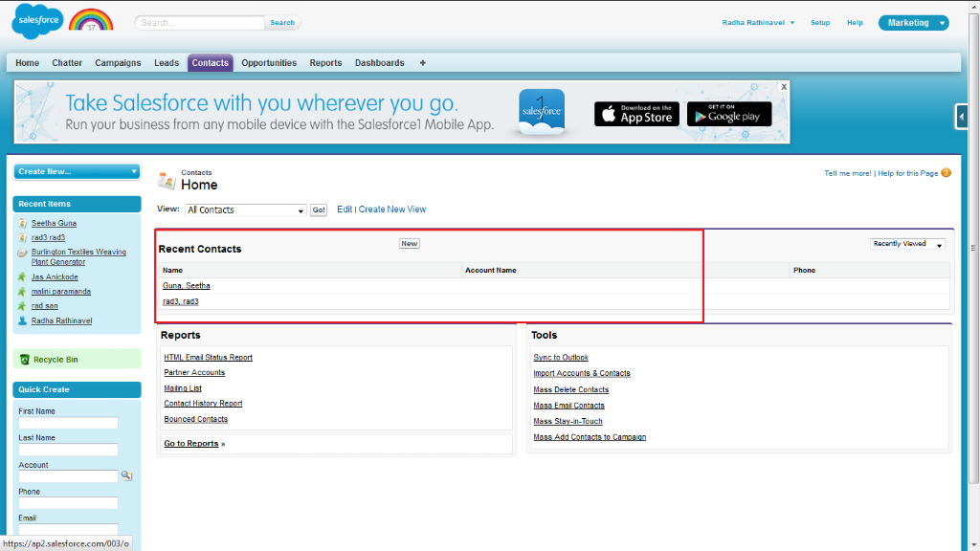Open Import Accounts & Contacts
This screenshot has height=551, width=980.
point(582,373)
